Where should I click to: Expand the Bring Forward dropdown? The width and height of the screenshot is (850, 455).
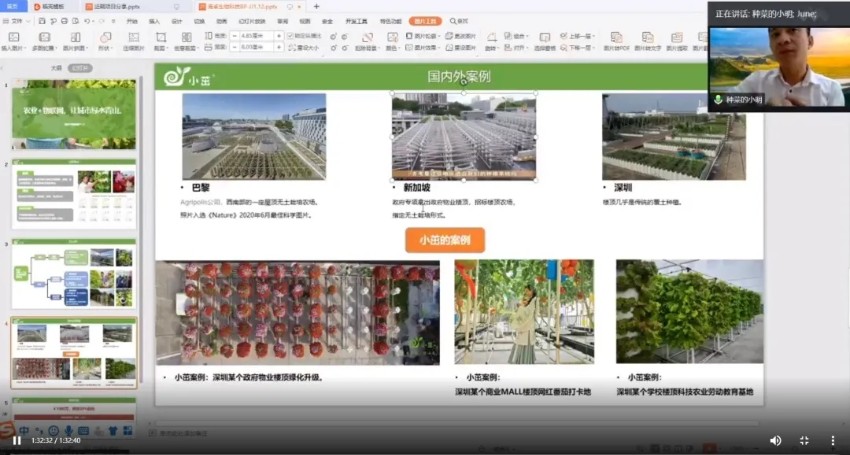point(593,36)
